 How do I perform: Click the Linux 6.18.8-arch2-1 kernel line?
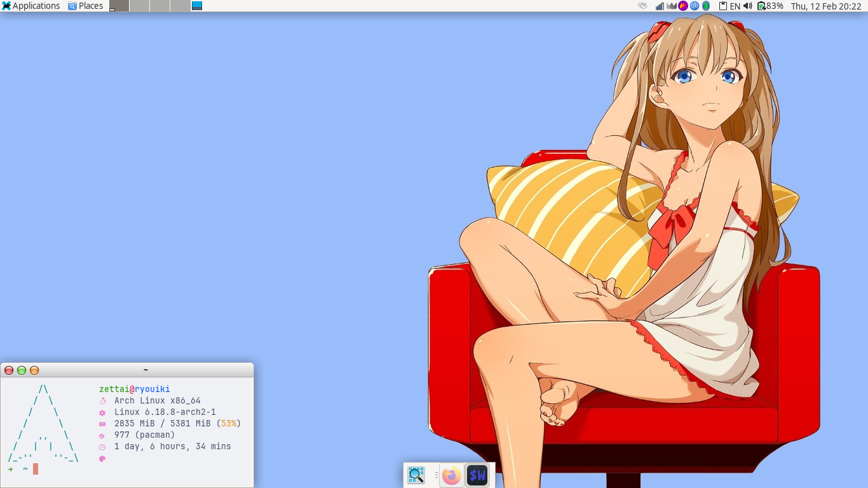pyautogui.click(x=158, y=412)
